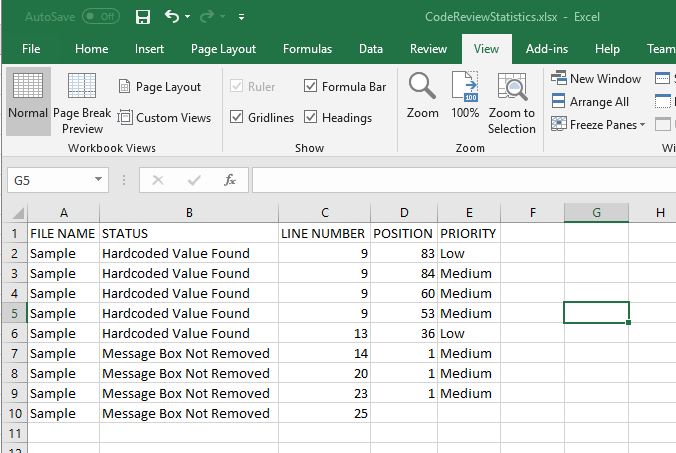
Task: Switch to the Page Layout tab
Action: point(223,49)
